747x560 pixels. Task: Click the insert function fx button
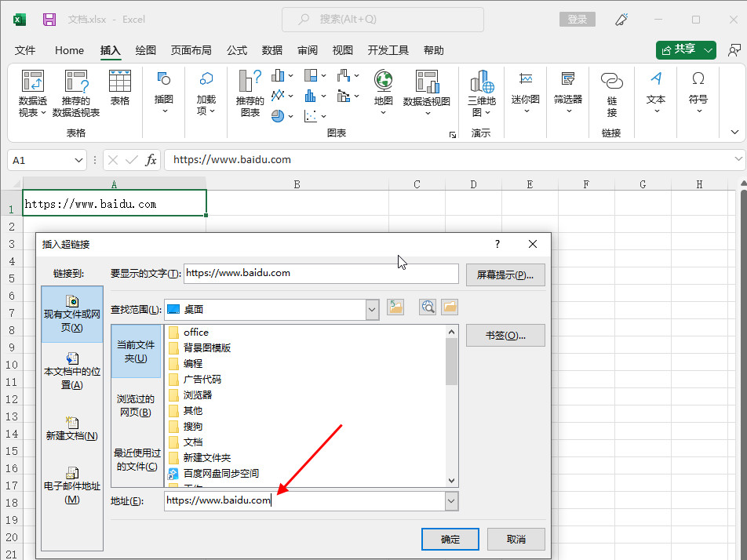[151, 160]
